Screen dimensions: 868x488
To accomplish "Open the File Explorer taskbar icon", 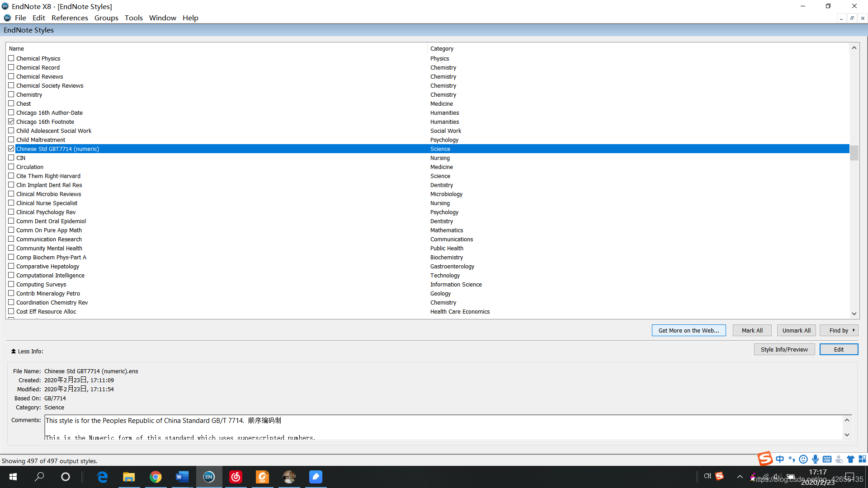I will pyautogui.click(x=129, y=477).
